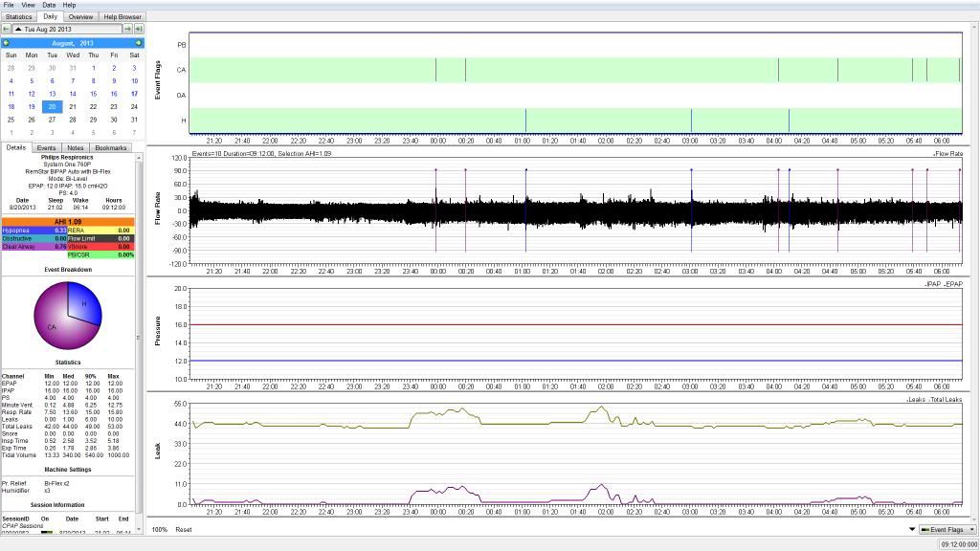
Task: Click black triangle left of Event Flags dropdown
Action: (911, 529)
